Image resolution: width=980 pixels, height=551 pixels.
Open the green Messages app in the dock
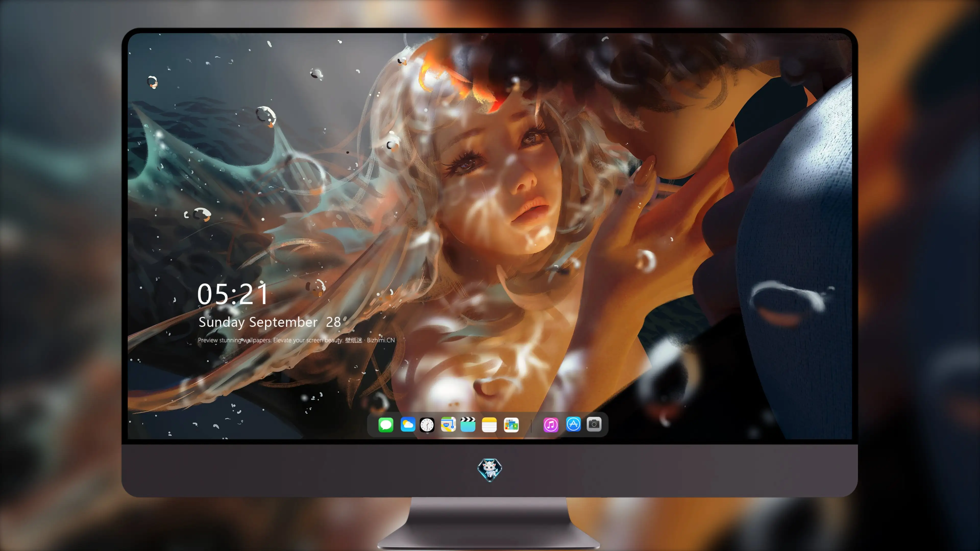[x=386, y=424]
